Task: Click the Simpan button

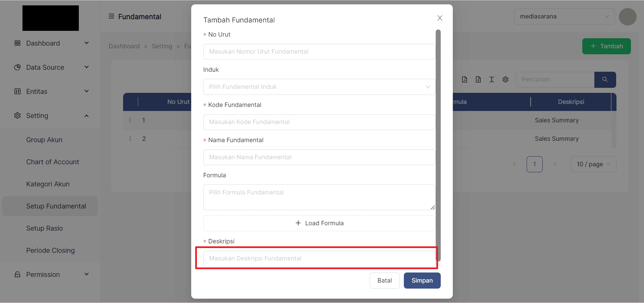Action: pyautogui.click(x=422, y=281)
